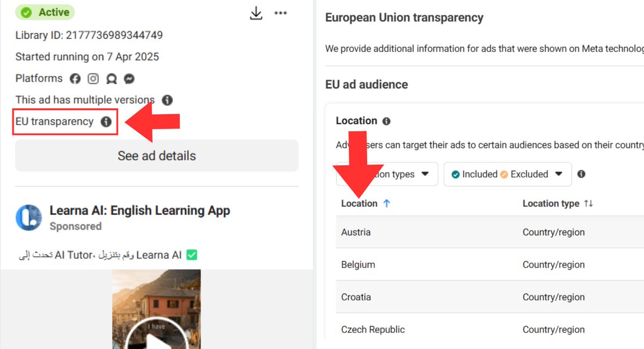The image size is (644, 349).
Task: Click the Active status badge
Action: click(x=45, y=12)
